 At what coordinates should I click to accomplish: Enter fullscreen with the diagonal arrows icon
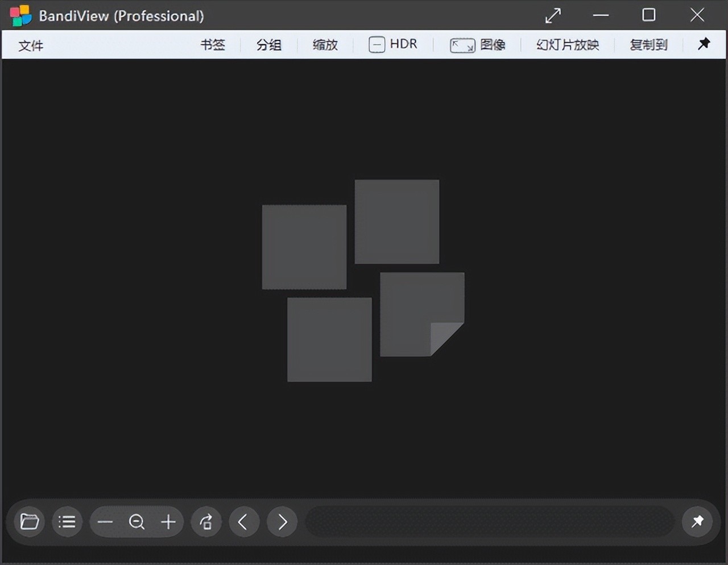(553, 15)
